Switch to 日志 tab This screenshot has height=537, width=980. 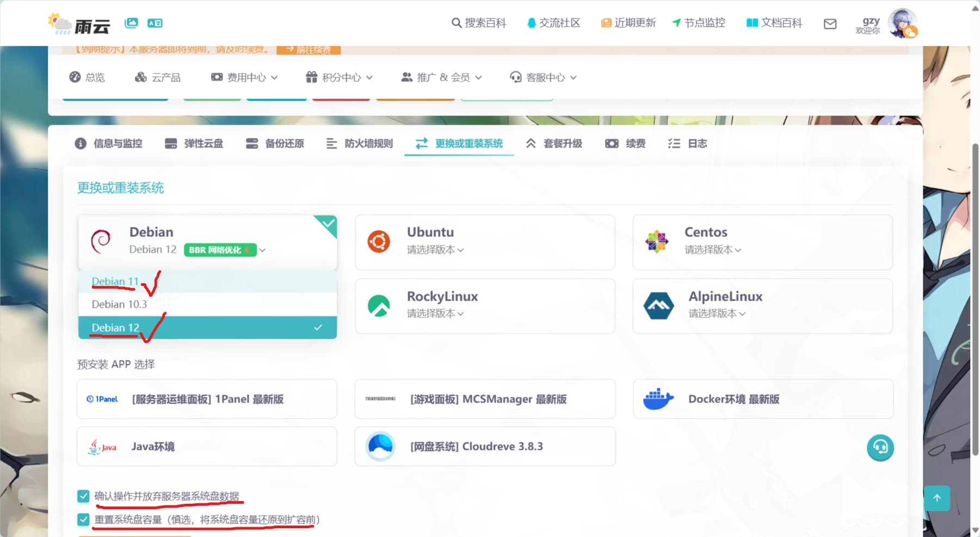coord(687,143)
